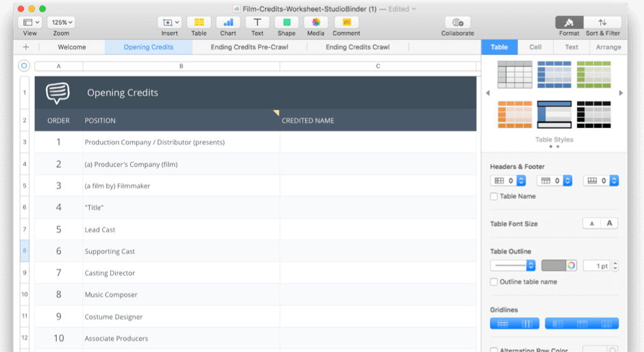Toggle horizontal body gridlines button
Image resolution: width=644 pixels, height=352 pixels.
(503, 324)
